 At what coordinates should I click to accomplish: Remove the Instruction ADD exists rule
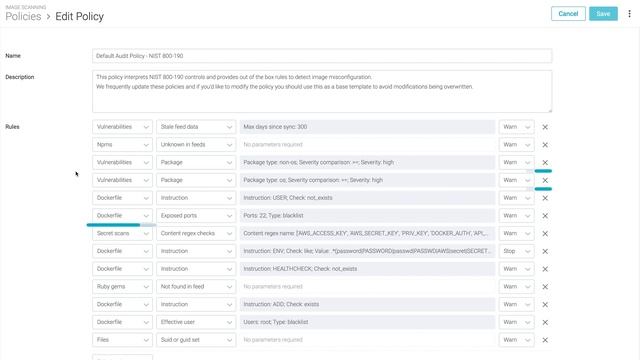pos(545,304)
